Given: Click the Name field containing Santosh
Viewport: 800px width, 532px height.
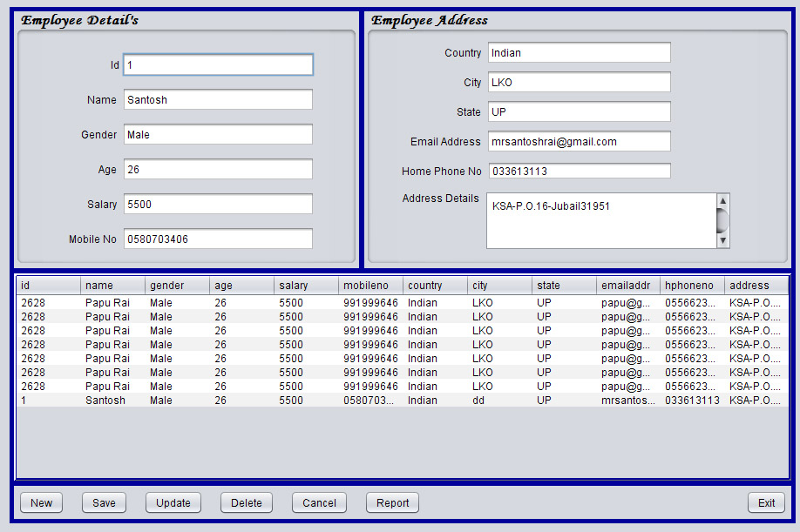Looking at the screenshot, I should [x=219, y=99].
